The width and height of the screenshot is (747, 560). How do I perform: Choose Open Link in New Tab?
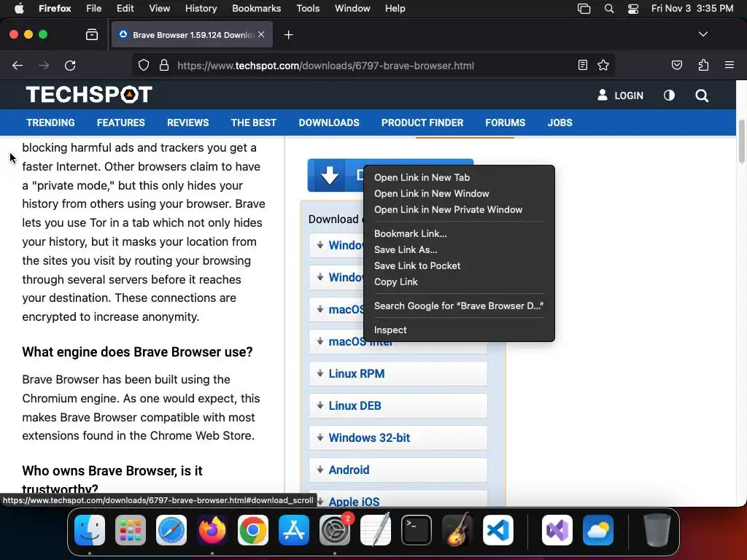click(x=422, y=177)
